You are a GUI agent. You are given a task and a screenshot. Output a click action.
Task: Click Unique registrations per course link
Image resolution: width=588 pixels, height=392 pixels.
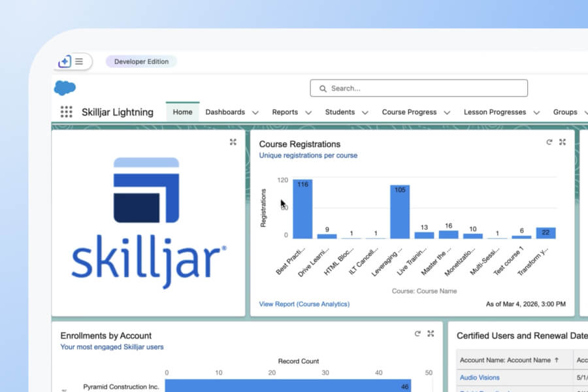308,155
